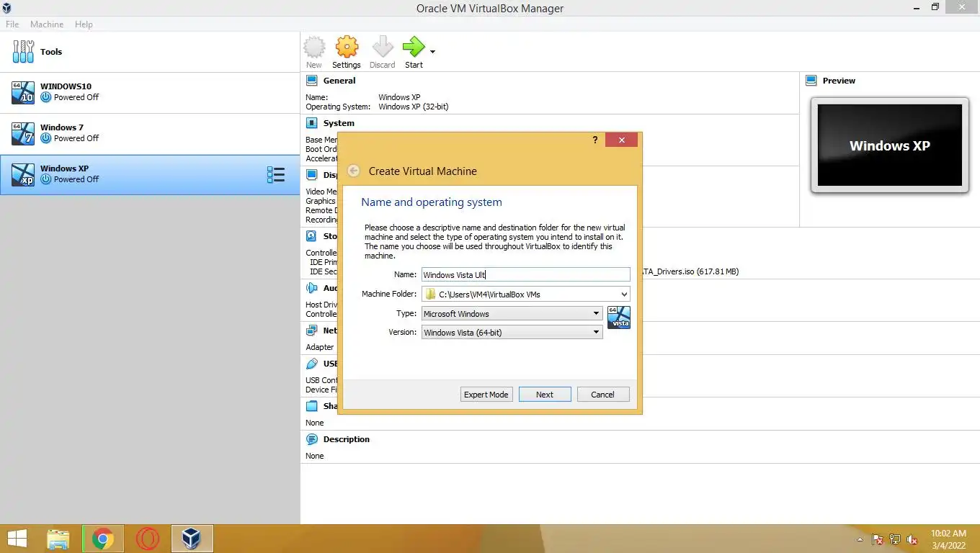This screenshot has width=980, height=553.
Task: Click the Preview panel icon
Action: pos(811,81)
